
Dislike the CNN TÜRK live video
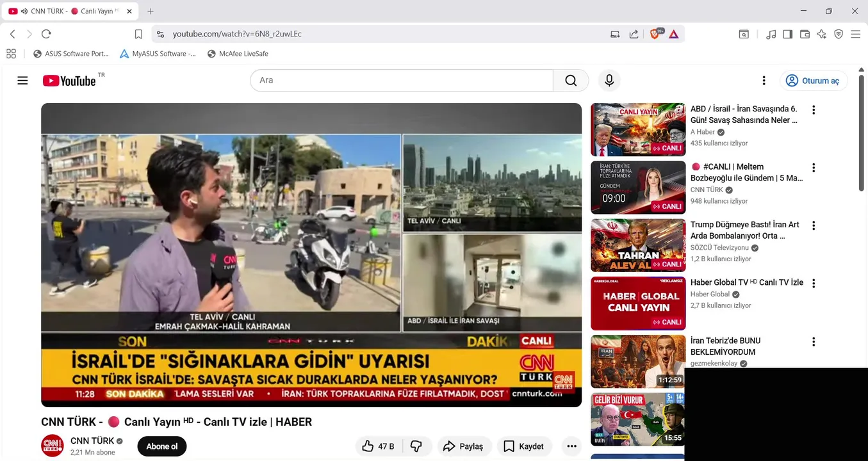click(416, 446)
